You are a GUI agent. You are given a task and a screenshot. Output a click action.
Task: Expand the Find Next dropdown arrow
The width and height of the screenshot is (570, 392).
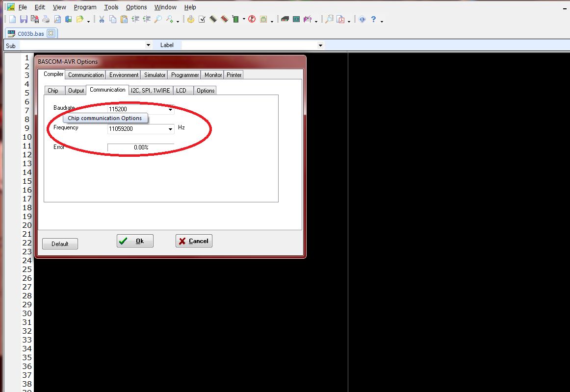coord(178,21)
